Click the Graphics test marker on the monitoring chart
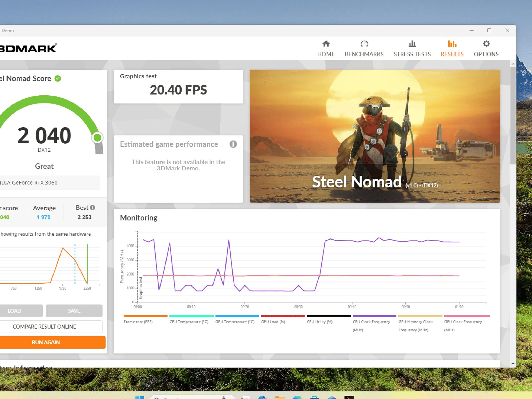This screenshot has width=532, height=399. [x=141, y=288]
